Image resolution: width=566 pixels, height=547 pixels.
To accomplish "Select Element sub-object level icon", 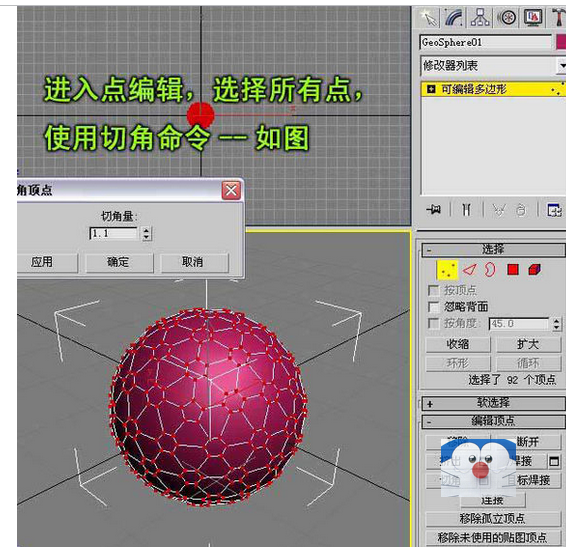I will click(x=535, y=270).
